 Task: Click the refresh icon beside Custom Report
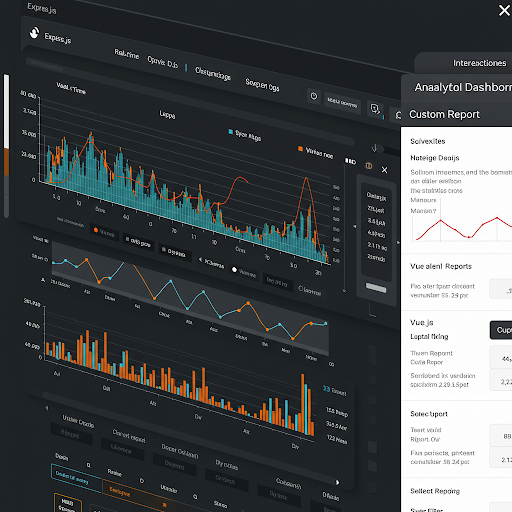(398, 115)
